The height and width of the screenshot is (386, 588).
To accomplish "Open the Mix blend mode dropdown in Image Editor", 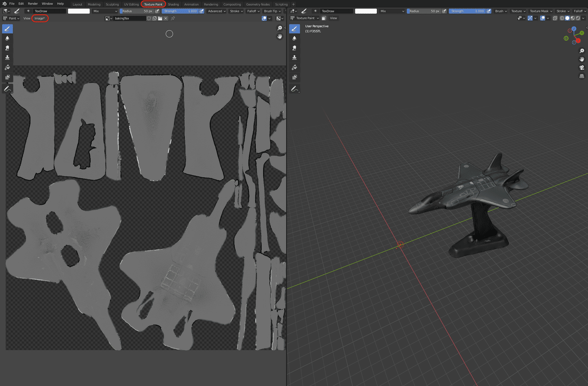I will pos(105,11).
